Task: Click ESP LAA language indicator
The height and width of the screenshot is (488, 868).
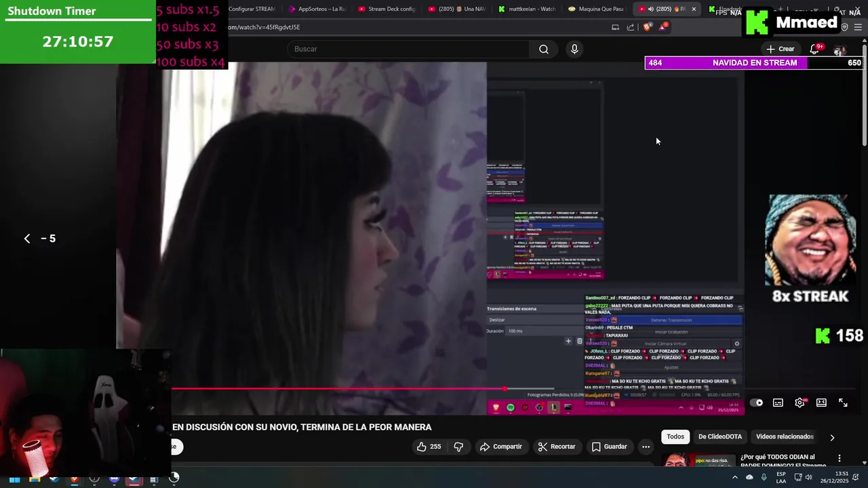Action: click(x=781, y=478)
